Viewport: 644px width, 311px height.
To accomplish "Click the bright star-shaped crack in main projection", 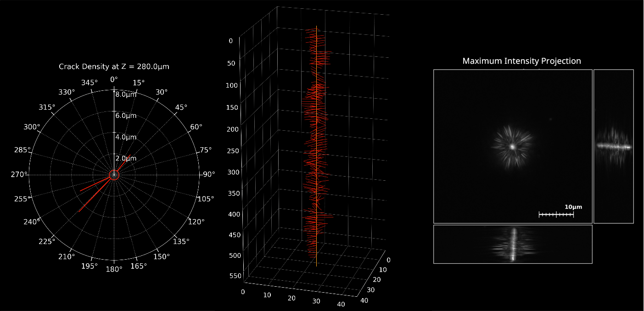I will pyautogui.click(x=512, y=147).
